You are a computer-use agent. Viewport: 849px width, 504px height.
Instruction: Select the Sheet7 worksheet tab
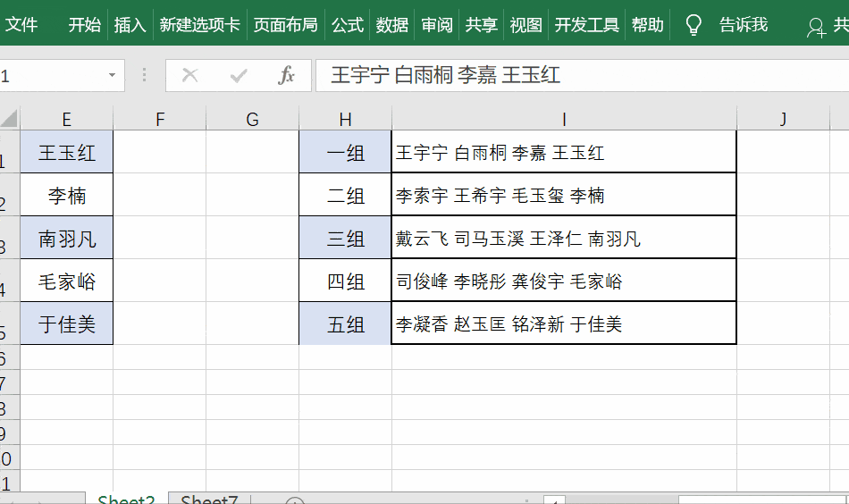click(209, 499)
